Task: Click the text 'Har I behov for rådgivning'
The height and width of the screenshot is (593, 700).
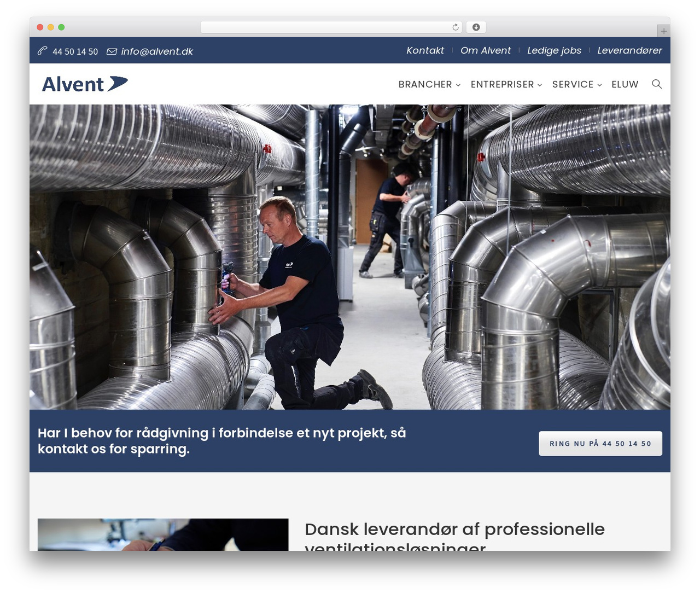Action: tap(123, 433)
